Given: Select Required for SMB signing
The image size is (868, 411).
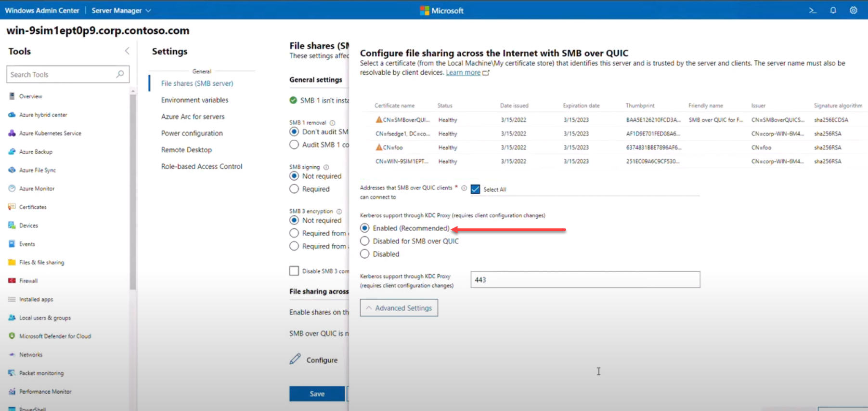Looking at the screenshot, I should point(294,189).
